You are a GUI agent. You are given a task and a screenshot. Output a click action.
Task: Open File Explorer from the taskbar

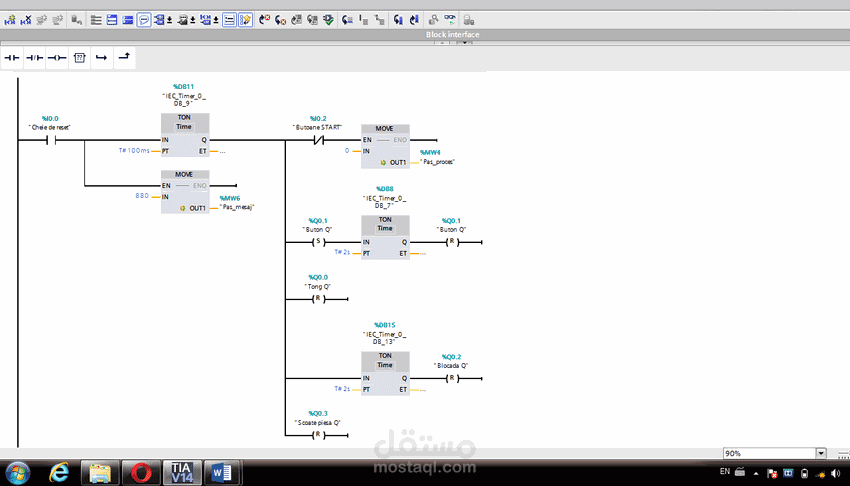click(x=100, y=473)
